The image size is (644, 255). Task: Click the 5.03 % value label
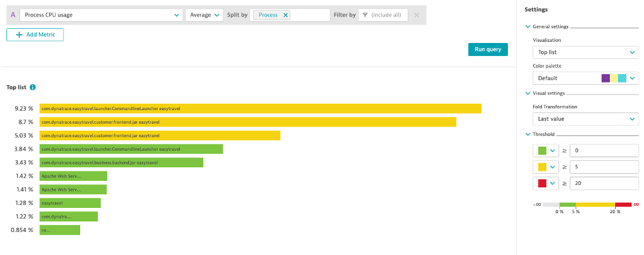point(24,135)
